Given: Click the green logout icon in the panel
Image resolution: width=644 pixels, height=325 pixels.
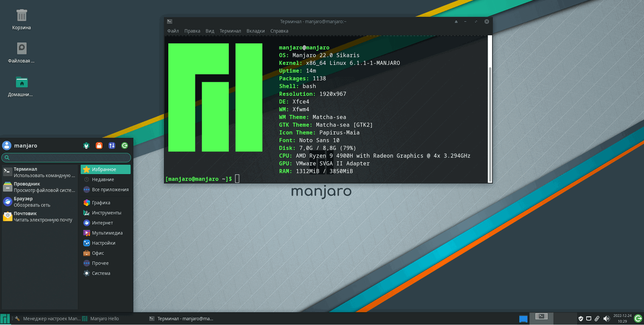Looking at the screenshot, I should click(x=638, y=319).
